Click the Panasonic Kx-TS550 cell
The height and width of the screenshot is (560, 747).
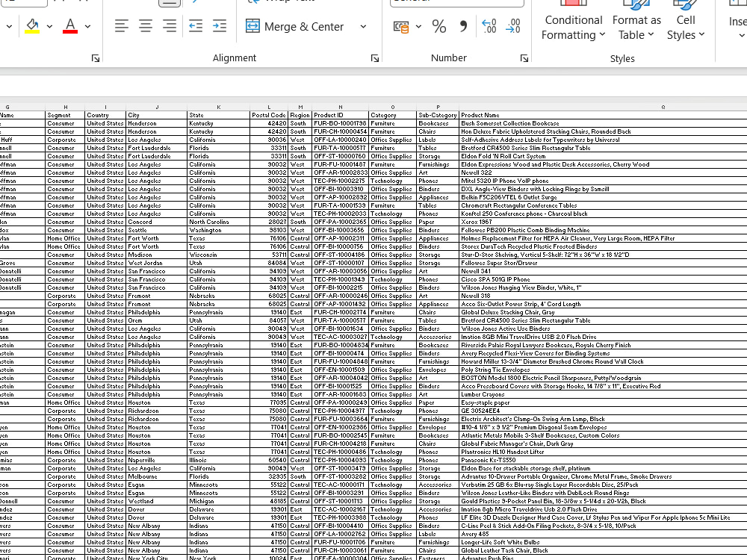coord(603,461)
